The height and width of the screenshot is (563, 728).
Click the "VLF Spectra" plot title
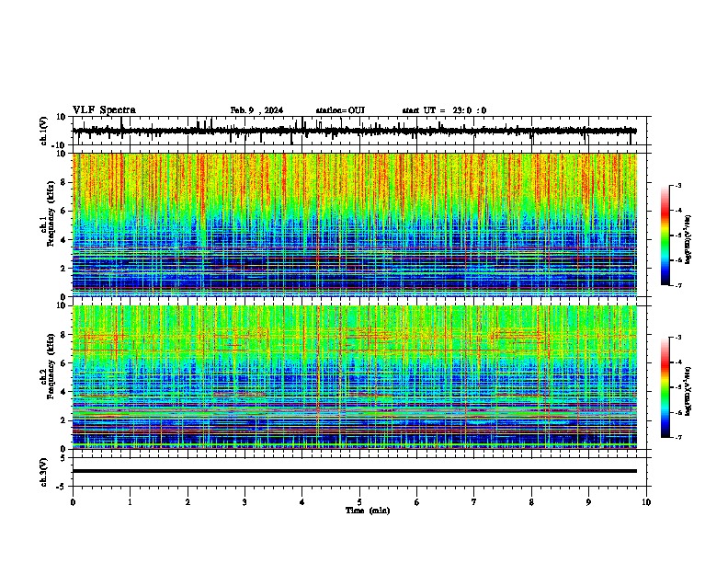[104, 110]
